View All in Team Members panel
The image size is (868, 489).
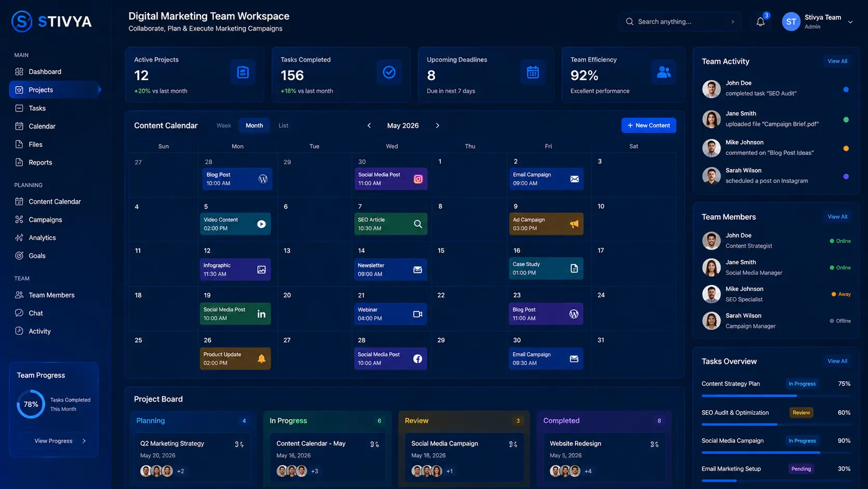[x=837, y=217]
